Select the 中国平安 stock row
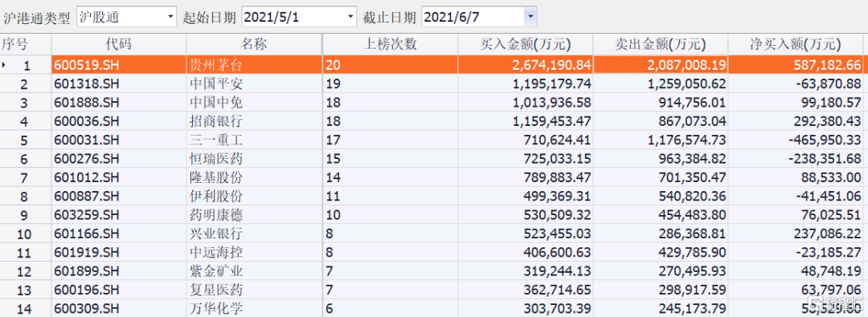This screenshot has height=317, width=868. 434,84
